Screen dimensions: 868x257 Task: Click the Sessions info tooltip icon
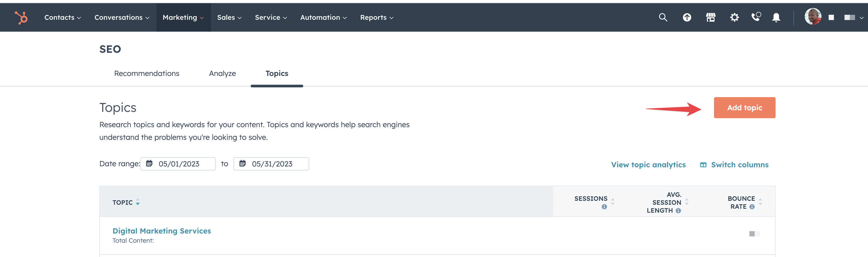(604, 207)
